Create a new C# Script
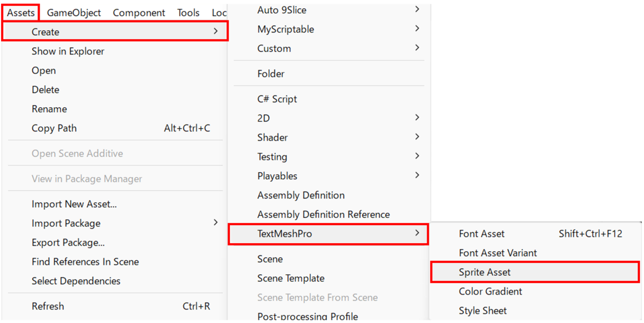The image size is (644, 323). [277, 99]
